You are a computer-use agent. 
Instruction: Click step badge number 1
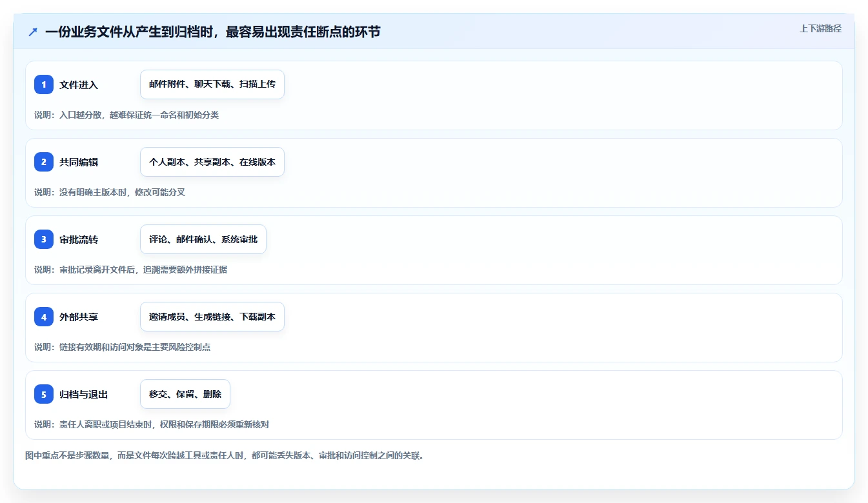click(44, 84)
